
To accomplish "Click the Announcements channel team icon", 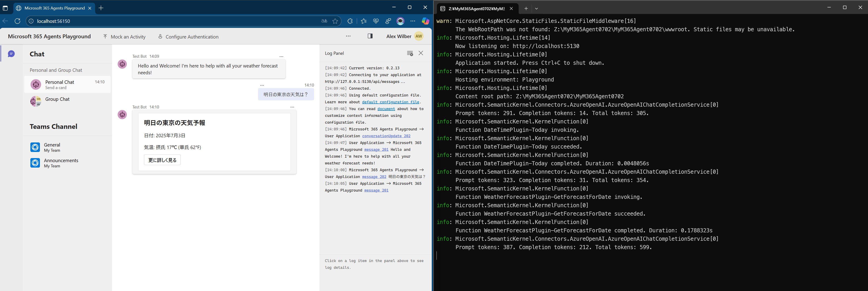I will (35, 163).
